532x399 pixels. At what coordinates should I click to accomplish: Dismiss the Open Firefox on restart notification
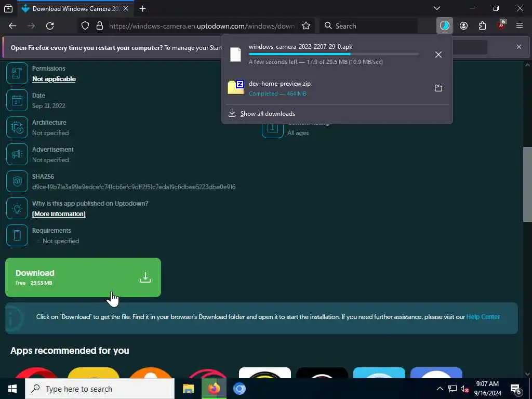click(x=519, y=47)
